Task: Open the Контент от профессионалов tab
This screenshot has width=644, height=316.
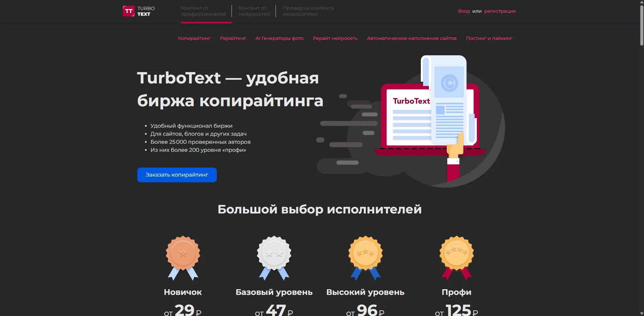Action: pos(203,11)
